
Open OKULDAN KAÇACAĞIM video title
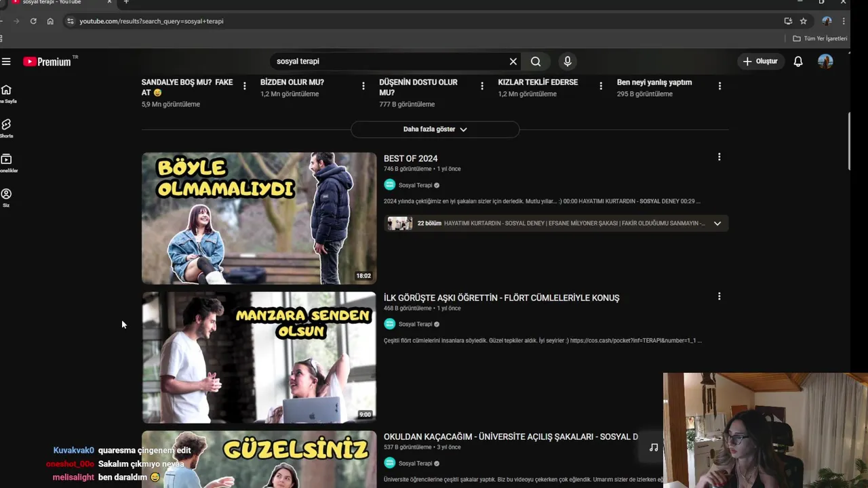coord(511,436)
